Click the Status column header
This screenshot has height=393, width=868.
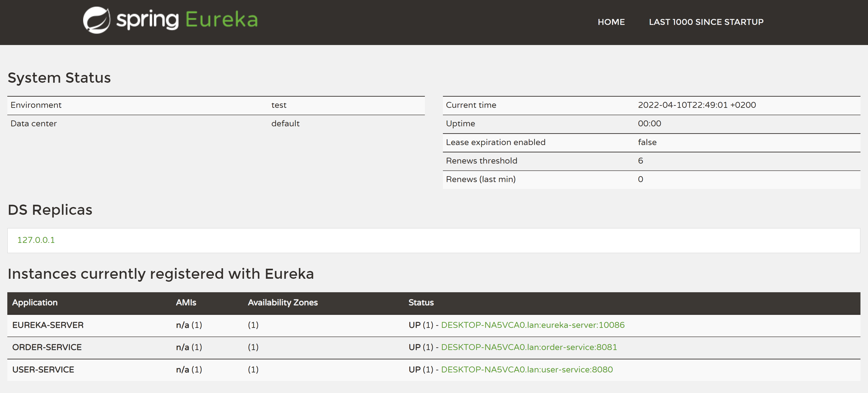point(421,302)
